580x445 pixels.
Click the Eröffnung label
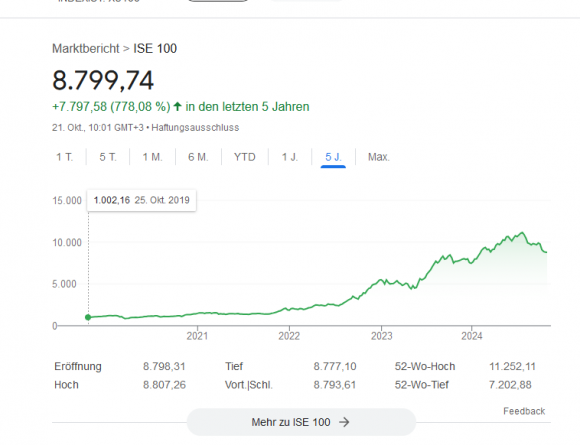[x=78, y=366]
